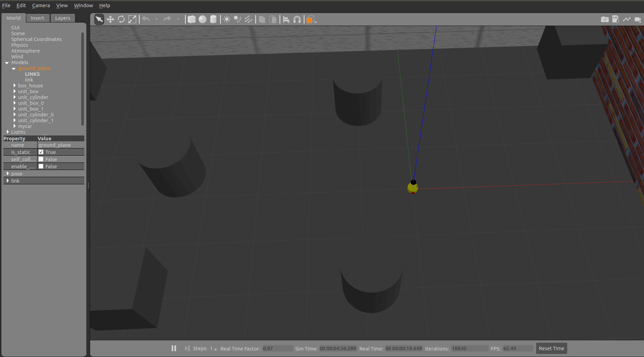Activate the translate mode tool
644x357 pixels.
pyautogui.click(x=110, y=19)
